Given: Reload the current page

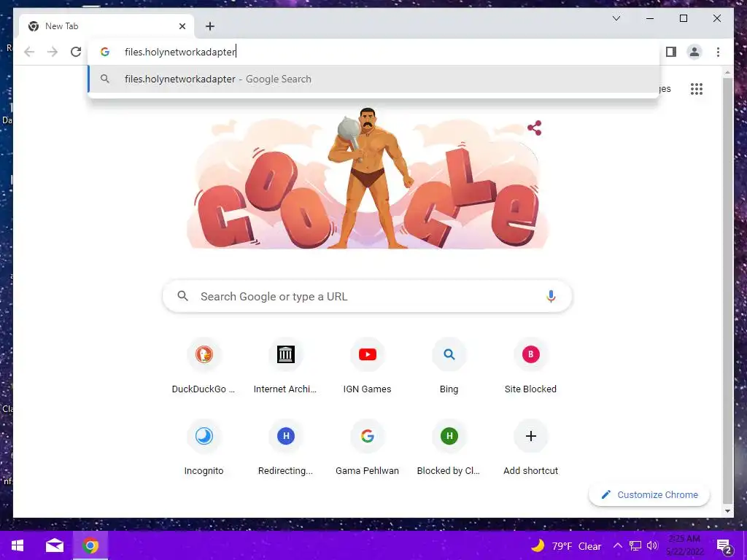Looking at the screenshot, I should (x=76, y=52).
